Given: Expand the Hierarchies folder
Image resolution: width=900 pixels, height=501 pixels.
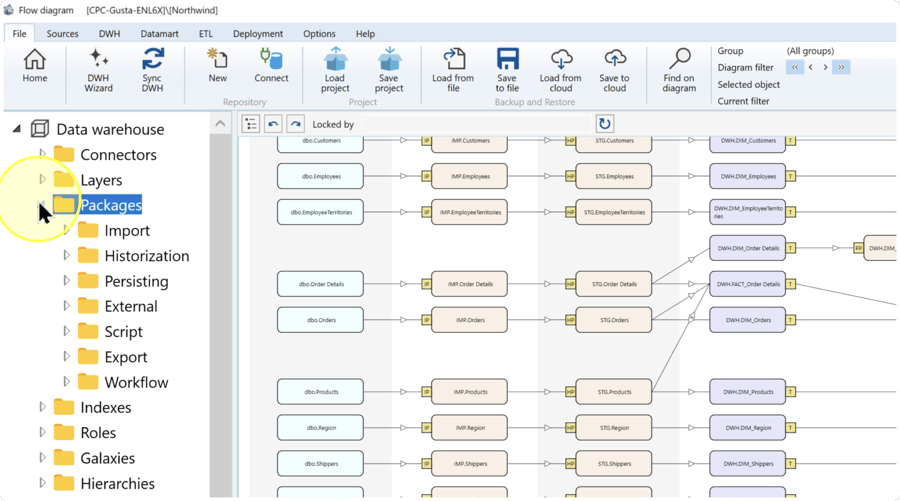Looking at the screenshot, I should coord(42,482).
